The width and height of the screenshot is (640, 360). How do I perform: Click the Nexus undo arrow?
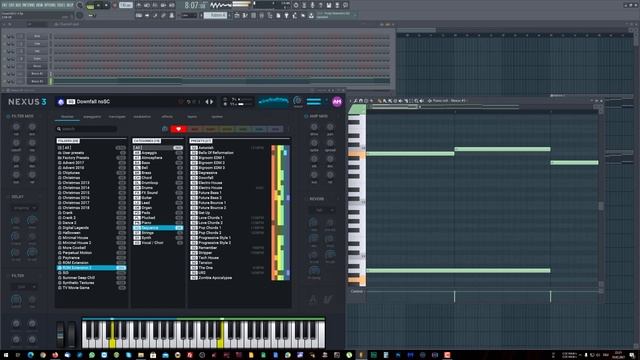pos(188,102)
